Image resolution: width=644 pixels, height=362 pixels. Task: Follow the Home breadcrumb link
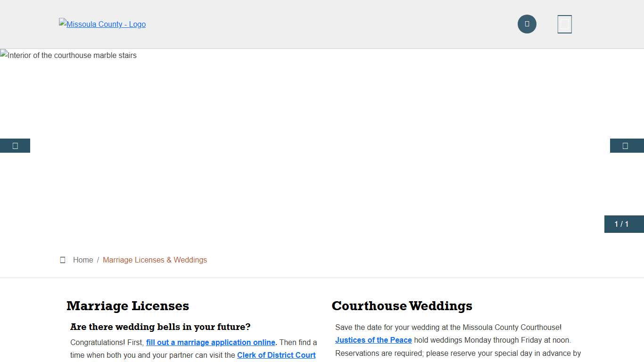pyautogui.click(x=83, y=260)
